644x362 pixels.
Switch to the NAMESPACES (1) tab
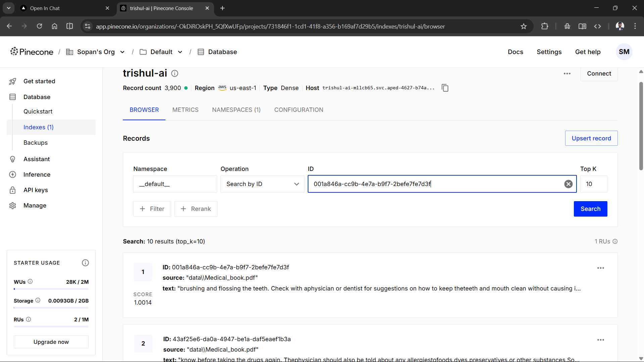pyautogui.click(x=236, y=110)
